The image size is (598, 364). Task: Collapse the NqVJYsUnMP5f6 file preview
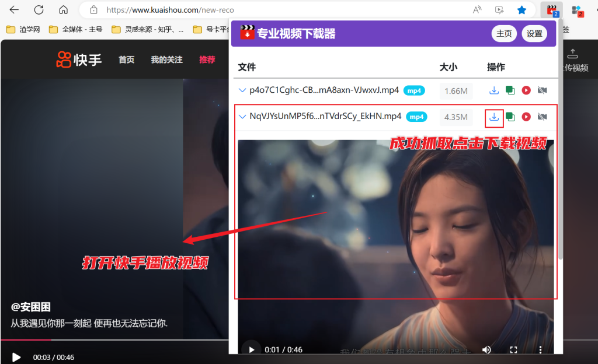(242, 117)
